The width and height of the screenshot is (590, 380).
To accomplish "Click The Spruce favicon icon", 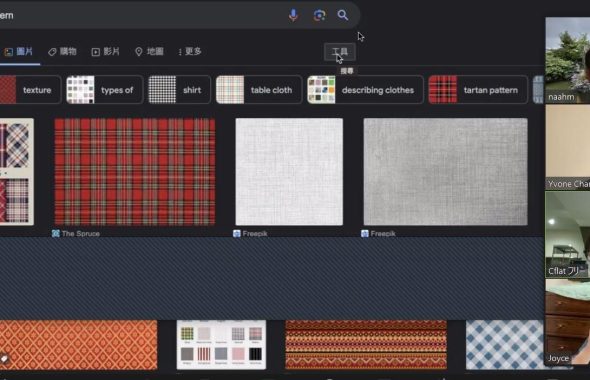I will click(56, 234).
